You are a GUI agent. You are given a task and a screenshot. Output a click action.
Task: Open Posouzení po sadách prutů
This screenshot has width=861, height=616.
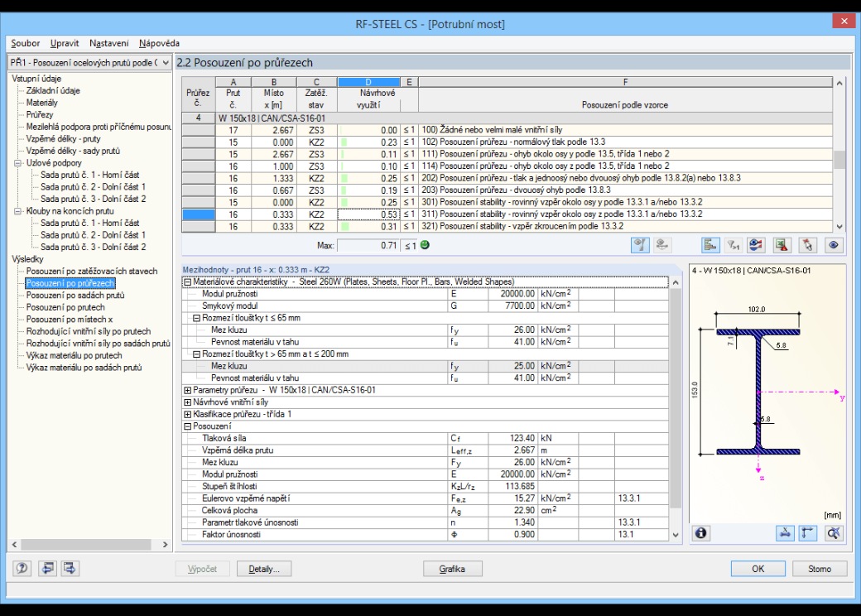(75, 296)
